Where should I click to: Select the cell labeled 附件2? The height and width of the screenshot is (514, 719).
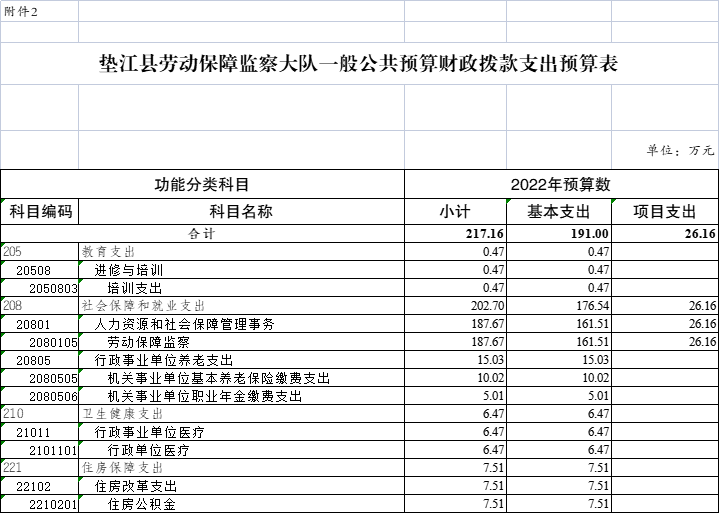(x=39, y=11)
